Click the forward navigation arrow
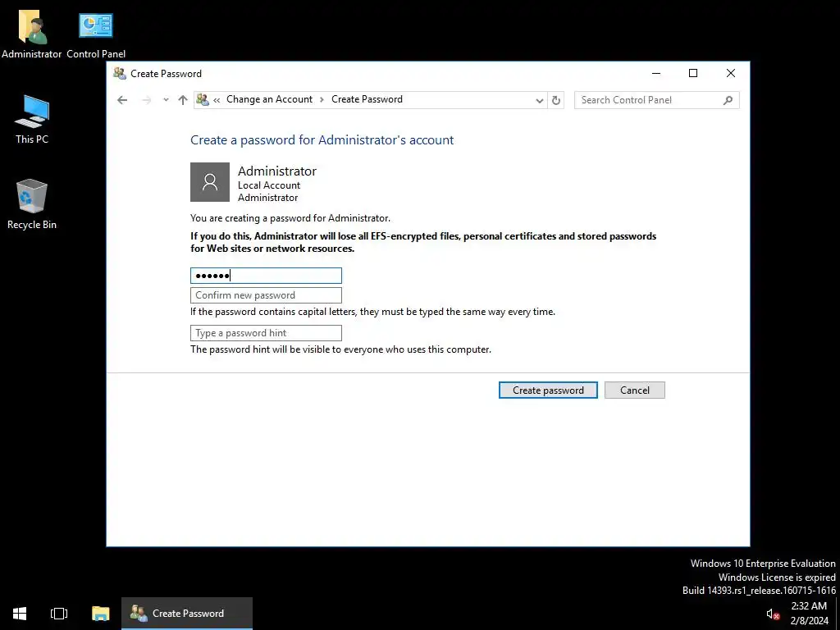Screen dimensions: 840x630 (146, 99)
